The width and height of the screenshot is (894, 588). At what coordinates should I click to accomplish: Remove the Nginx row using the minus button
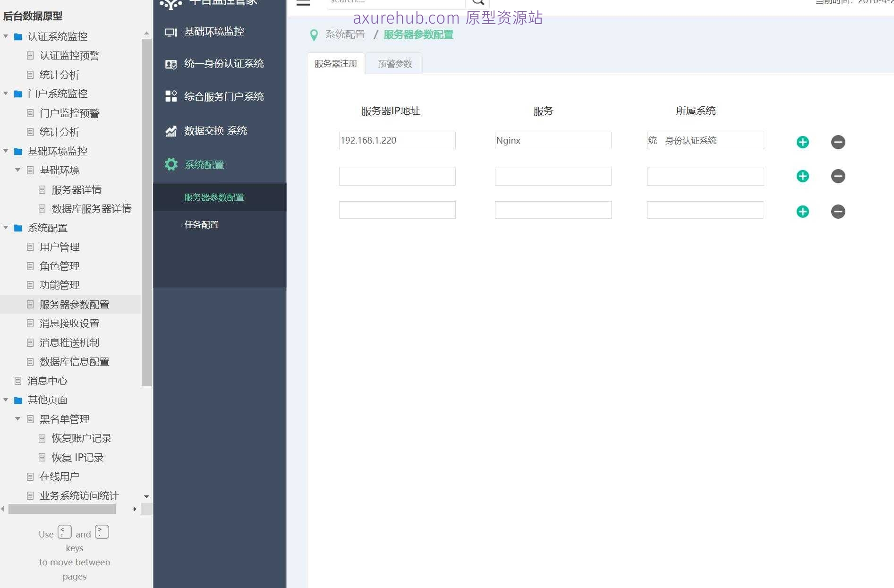click(838, 142)
